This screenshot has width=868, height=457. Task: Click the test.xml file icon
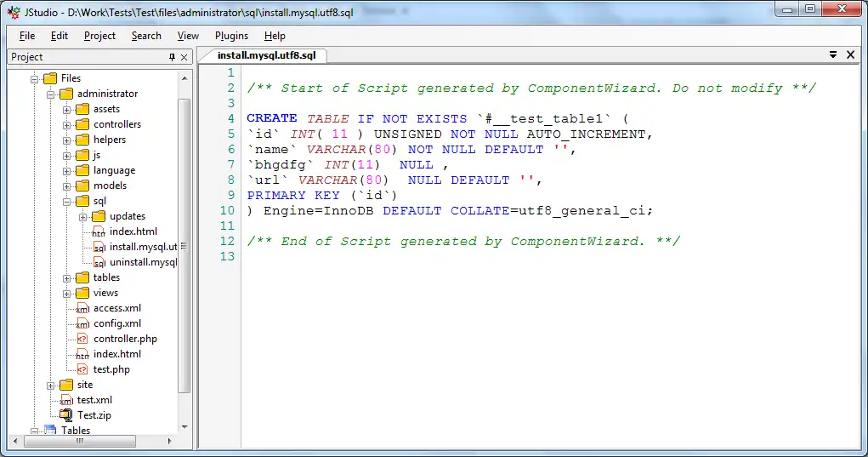coord(66,400)
